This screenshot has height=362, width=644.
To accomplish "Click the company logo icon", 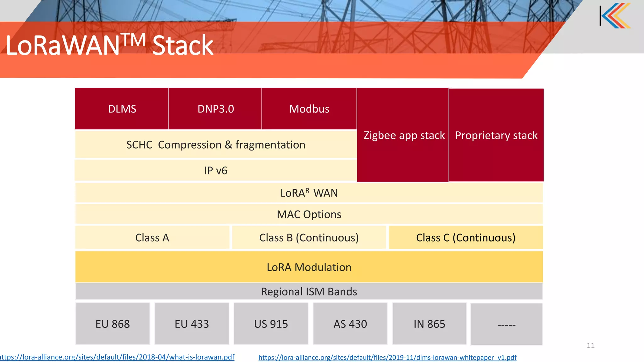I will click(x=615, y=15).
